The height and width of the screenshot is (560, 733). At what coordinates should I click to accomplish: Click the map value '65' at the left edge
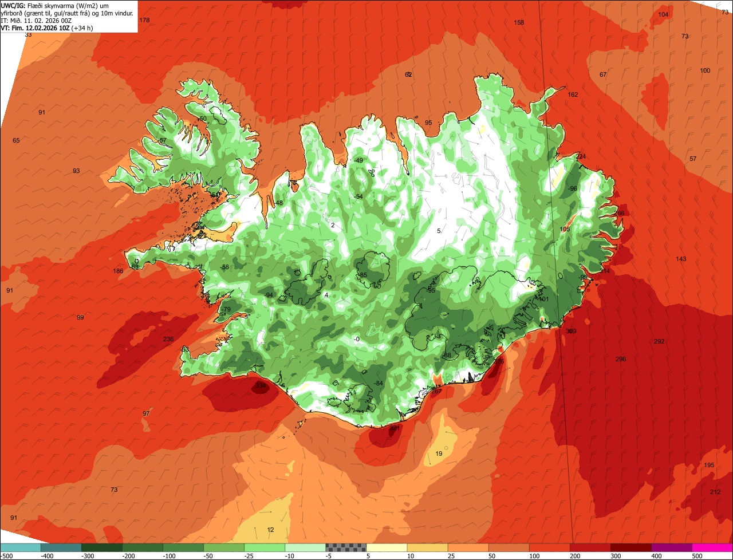16,140
